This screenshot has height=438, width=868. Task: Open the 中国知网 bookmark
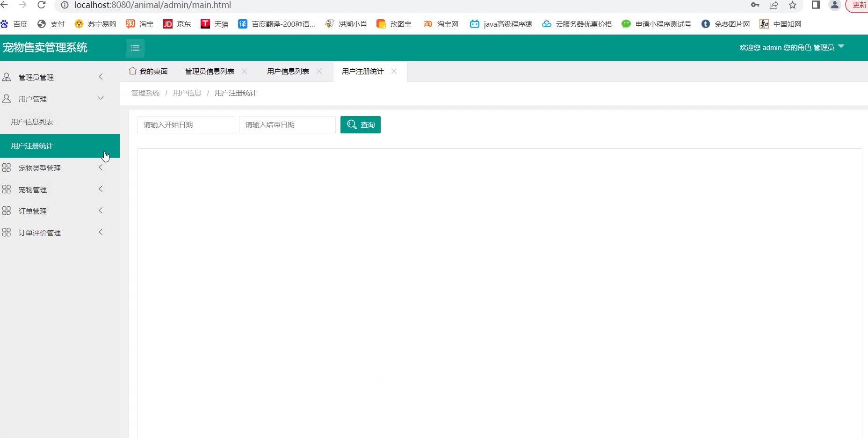[781, 24]
